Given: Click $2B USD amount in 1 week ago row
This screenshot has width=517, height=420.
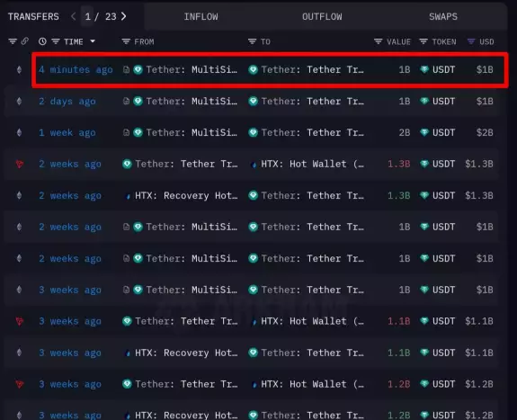Looking at the screenshot, I should [485, 132].
